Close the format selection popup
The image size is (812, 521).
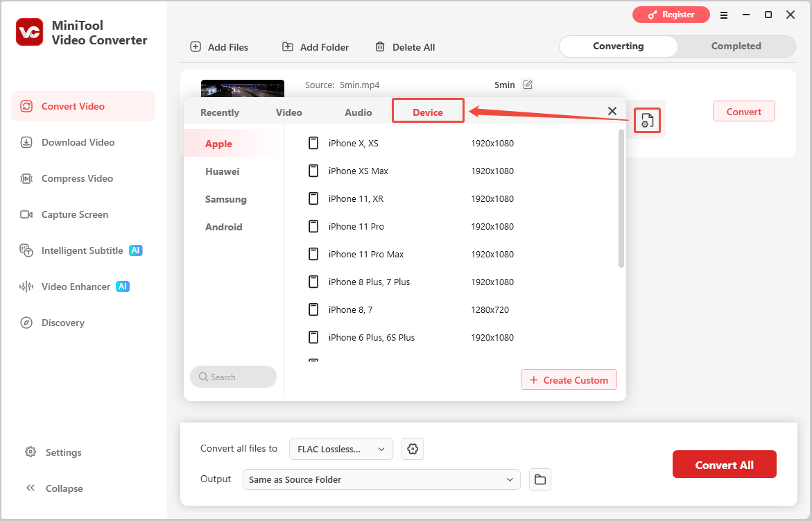612,111
